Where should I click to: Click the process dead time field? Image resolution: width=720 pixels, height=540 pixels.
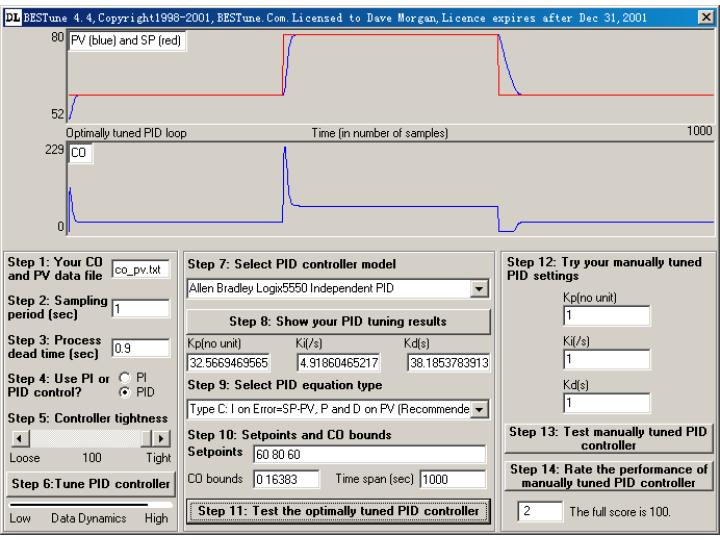(141, 348)
